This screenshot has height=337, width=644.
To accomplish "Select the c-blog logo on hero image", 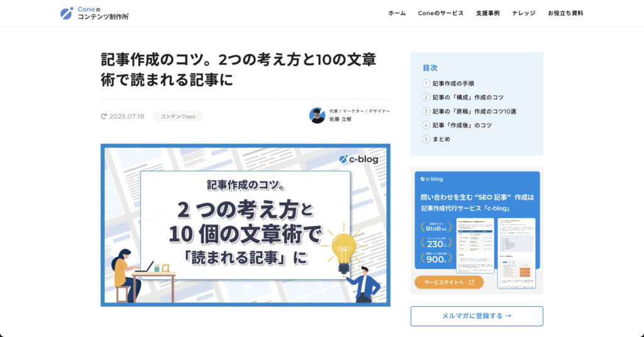I will (358, 159).
